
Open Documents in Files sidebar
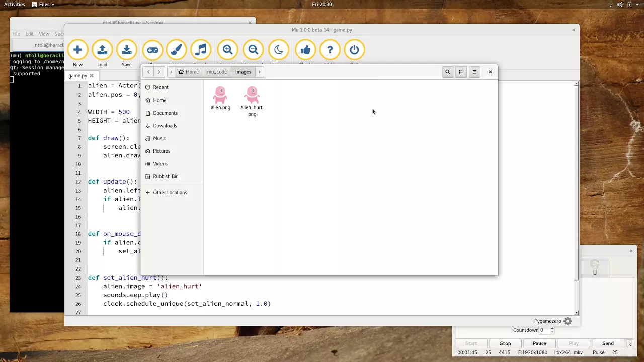click(x=172, y=113)
